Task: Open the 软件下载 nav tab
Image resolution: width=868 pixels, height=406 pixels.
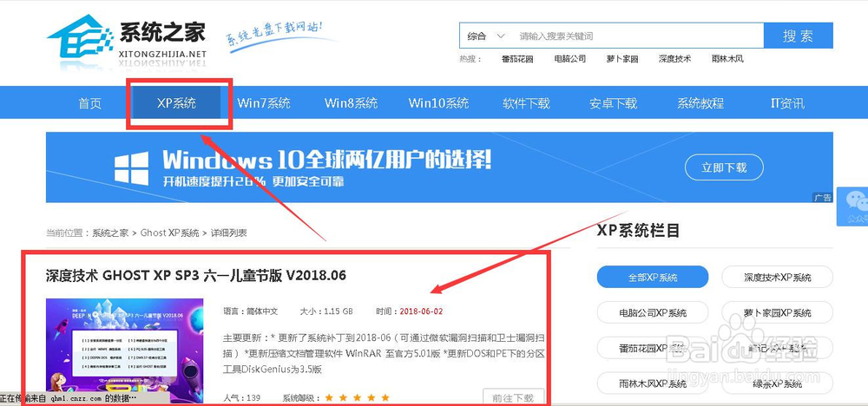Action: tap(526, 103)
